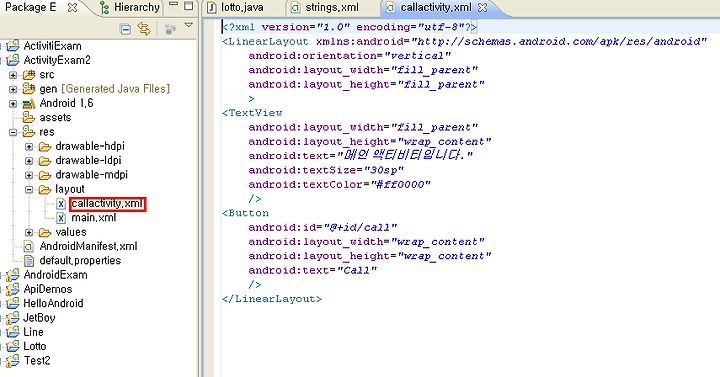Viewport: 720px width, 377px height.
Task: Maximize the Package Explorer panel
Action: tap(188, 6)
